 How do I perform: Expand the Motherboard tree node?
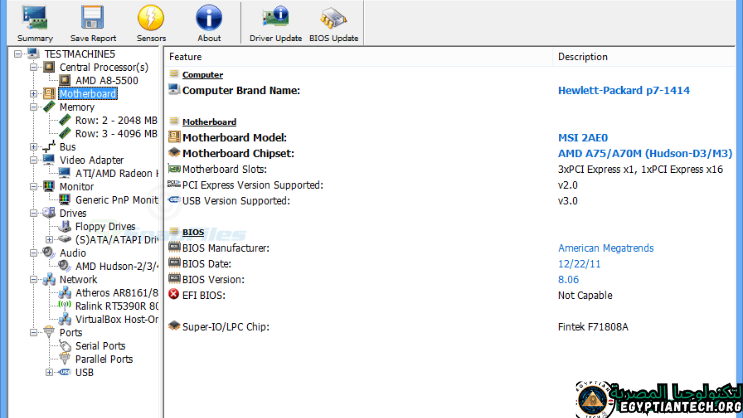pyautogui.click(x=35, y=94)
